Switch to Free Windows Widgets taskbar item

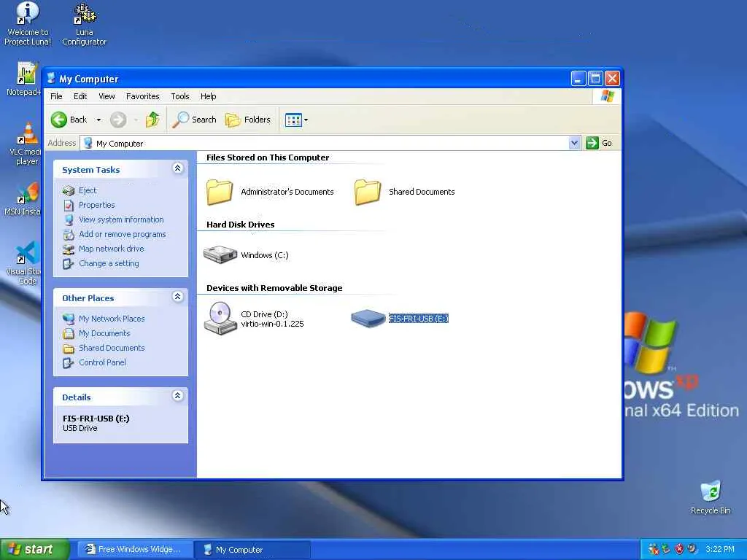click(x=135, y=550)
